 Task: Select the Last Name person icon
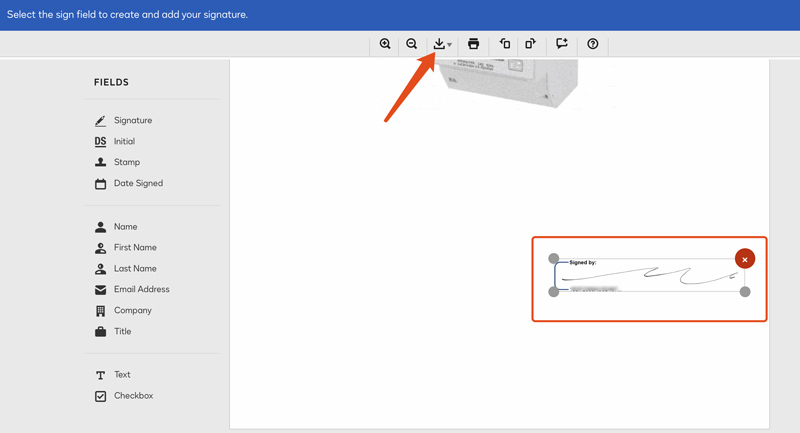(x=101, y=269)
